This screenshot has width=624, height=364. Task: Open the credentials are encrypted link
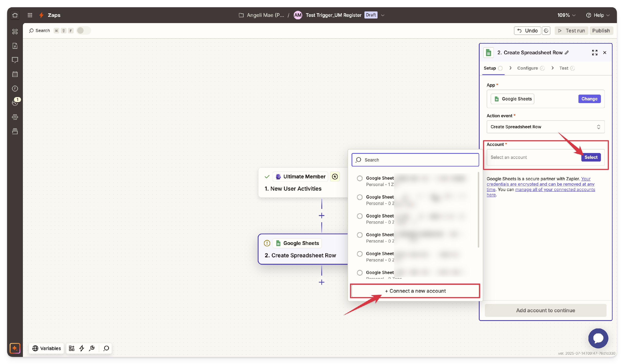540,184
